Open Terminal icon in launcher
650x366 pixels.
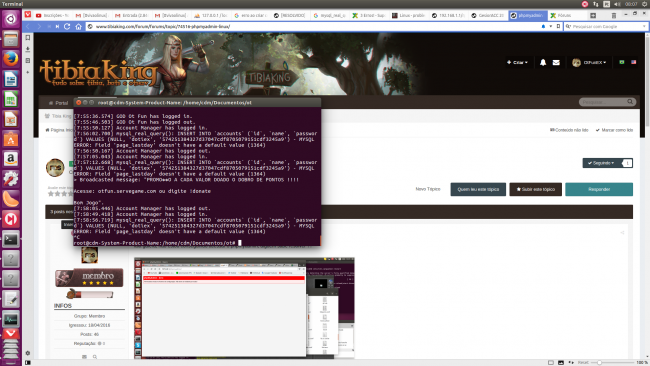[x=11, y=239]
